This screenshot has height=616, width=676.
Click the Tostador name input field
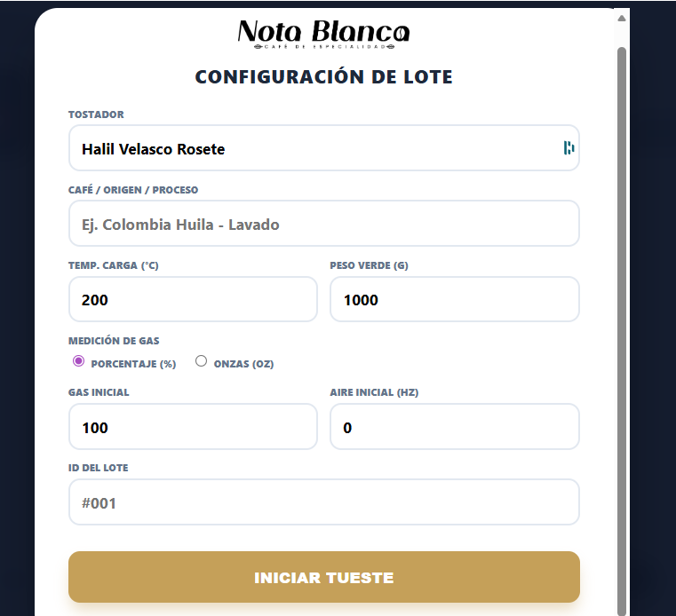(311, 148)
